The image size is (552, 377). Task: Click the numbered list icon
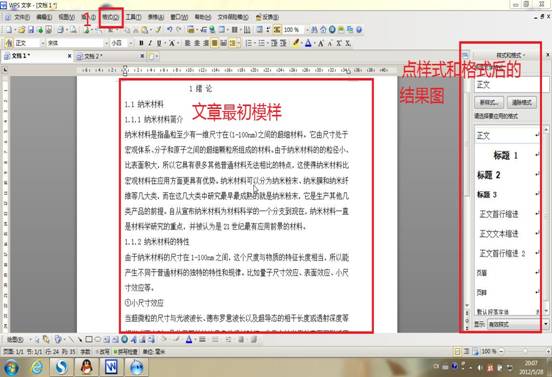click(x=249, y=43)
